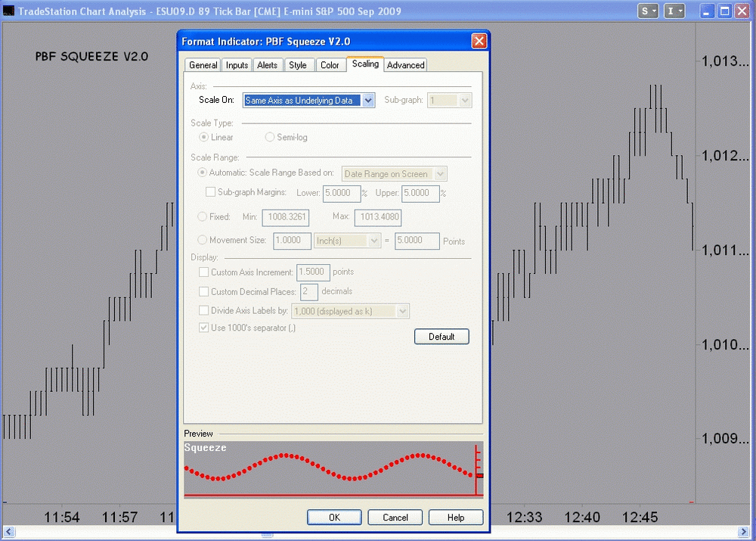
Task: Expand the Scale On dropdown
Action: point(368,101)
